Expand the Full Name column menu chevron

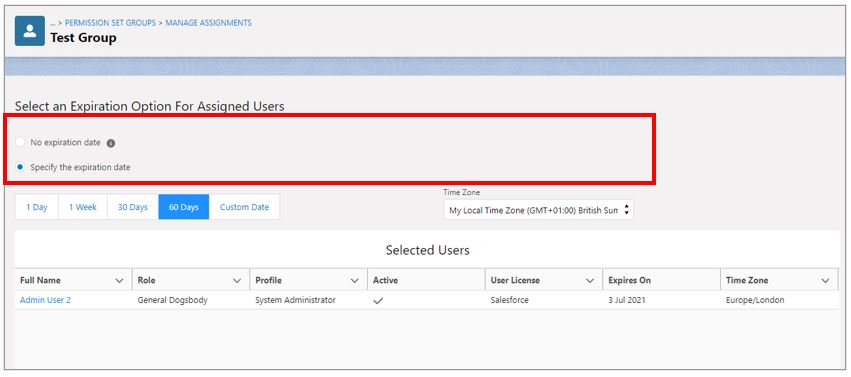[x=119, y=281]
